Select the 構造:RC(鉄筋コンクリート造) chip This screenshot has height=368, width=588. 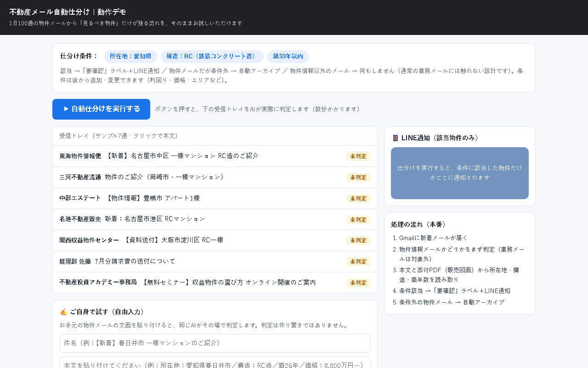pyautogui.click(x=212, y=57)
